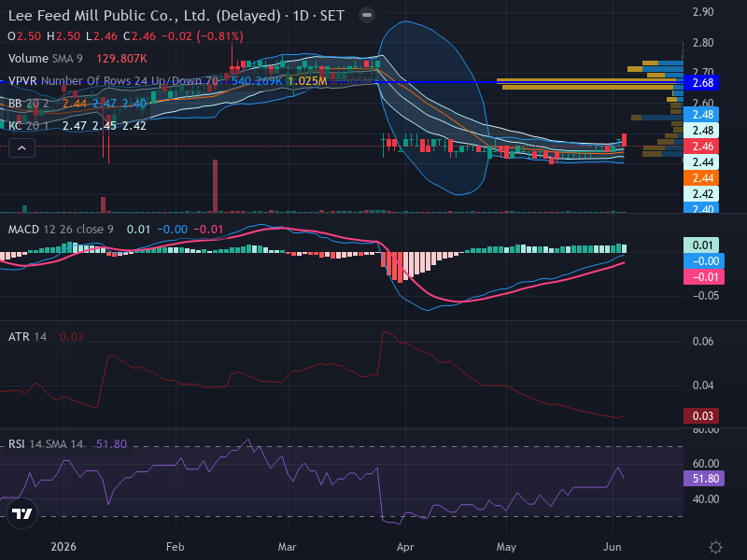Select the MACD 12 26 close 9 legend
Viewport: 747px width, 560px height.
(61, 230)
